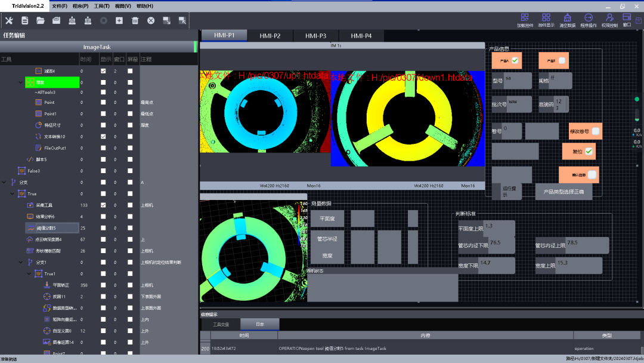
Task: Click the 产品类型选择正确 button
Action: (x=563, y=192)
